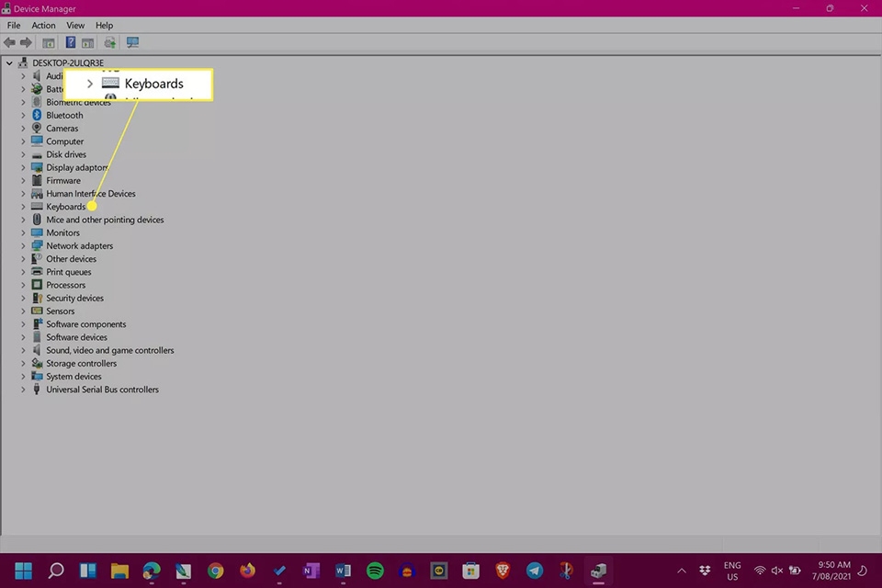Open Microsoft Word from the taskbar
This screenshot has width=882, height=588.
[x=343, y=571]
